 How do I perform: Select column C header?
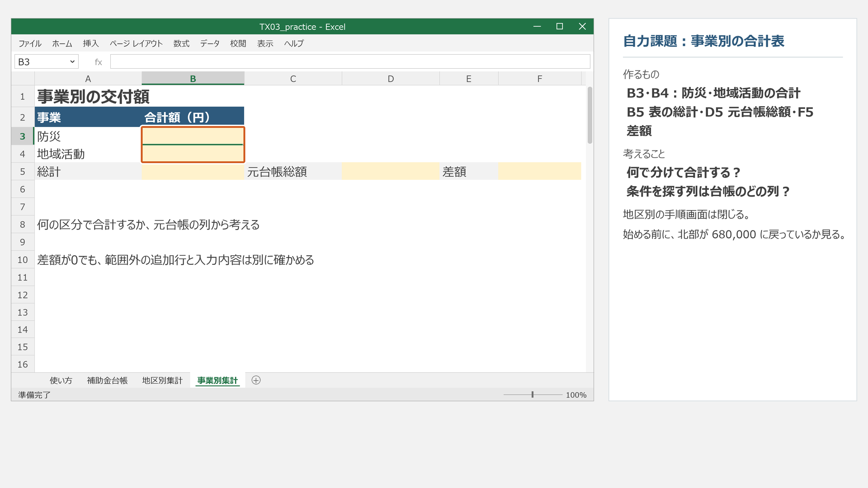tap(293, 79)
